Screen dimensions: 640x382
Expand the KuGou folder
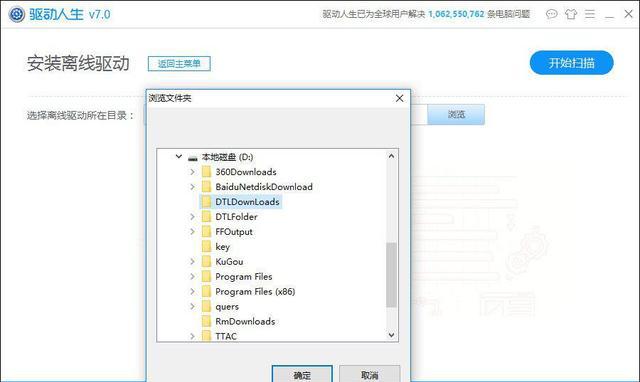coord(192,262)
